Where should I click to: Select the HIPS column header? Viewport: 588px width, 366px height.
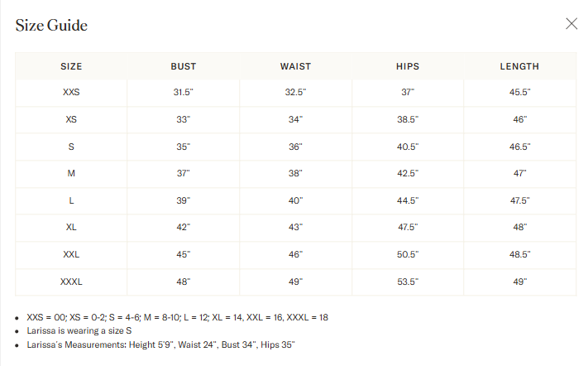408,66
